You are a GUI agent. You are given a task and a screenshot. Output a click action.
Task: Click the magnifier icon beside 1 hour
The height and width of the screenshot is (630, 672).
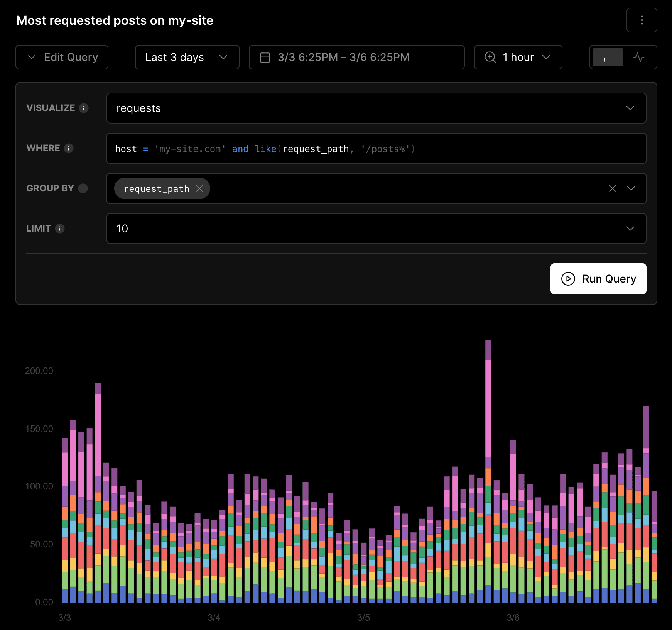pos(490,57)
